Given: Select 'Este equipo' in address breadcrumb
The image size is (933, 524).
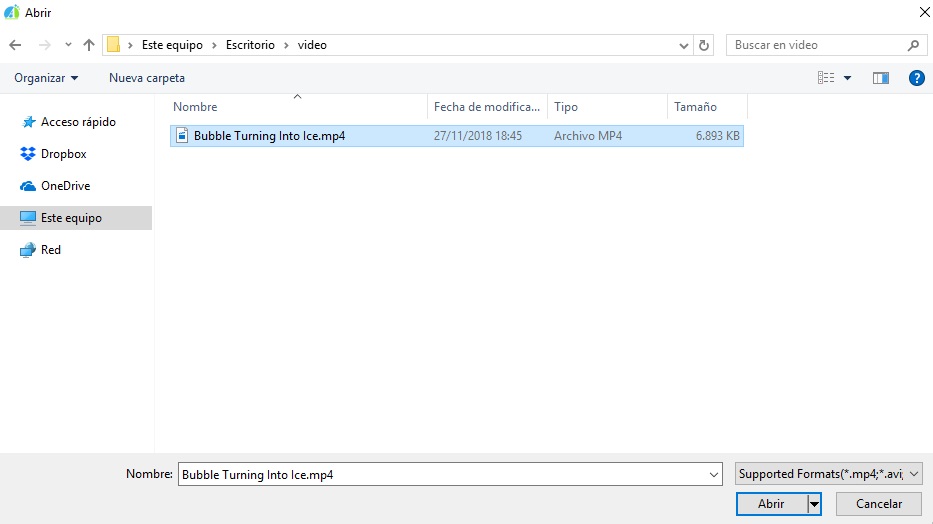Looking at the screenshot, I should (x=172, y=45).
